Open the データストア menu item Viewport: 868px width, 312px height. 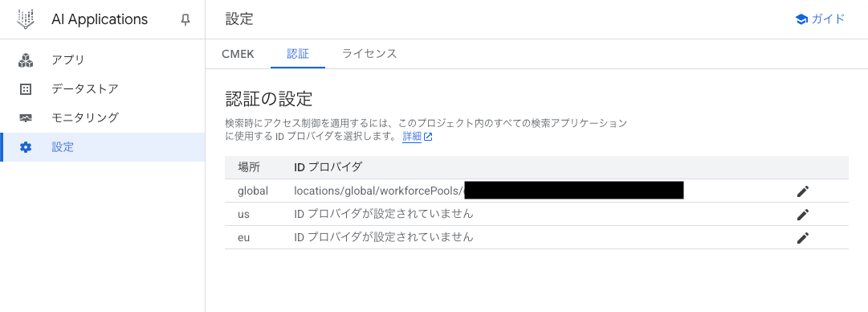[x=103, y=89]
